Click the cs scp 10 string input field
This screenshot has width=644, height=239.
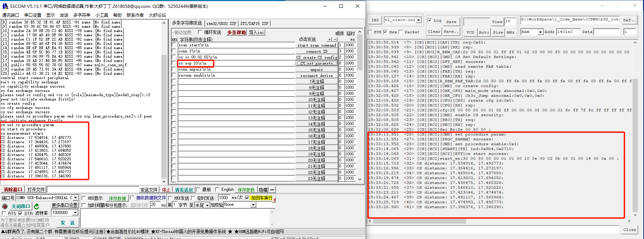(236, 63)
